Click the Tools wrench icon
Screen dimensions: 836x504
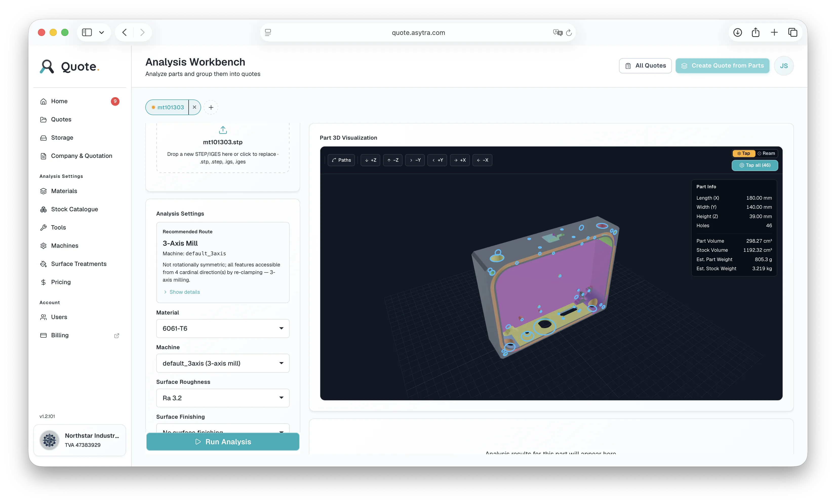coord(44,227)
